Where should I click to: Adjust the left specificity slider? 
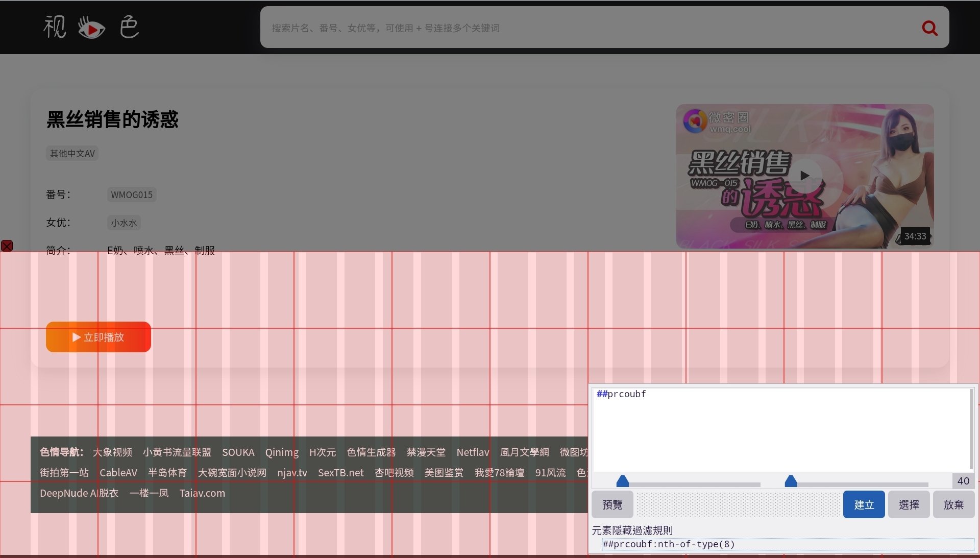[x=622, y=480]
